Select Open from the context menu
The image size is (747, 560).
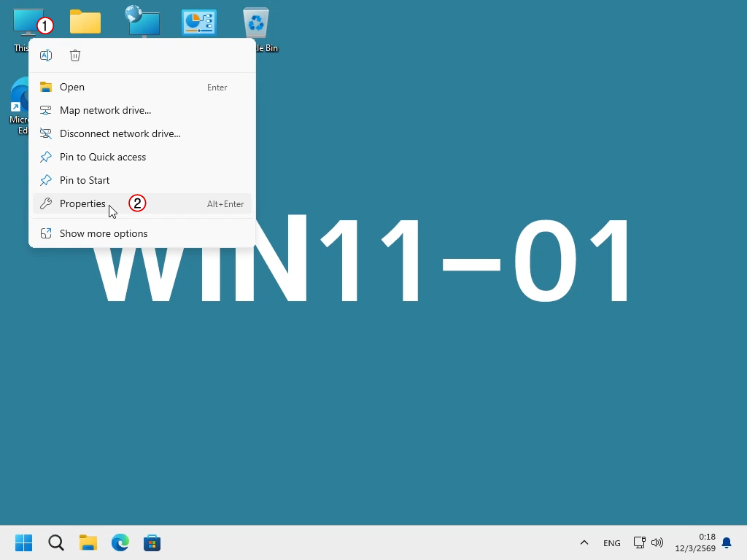point(142,87)
